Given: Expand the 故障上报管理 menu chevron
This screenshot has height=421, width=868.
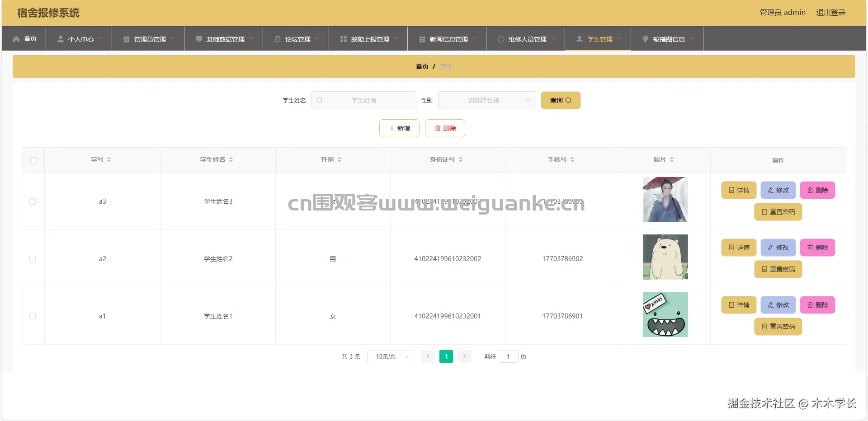Looking at the screenshot, I should pyautogui.click(x=396, y=38).
